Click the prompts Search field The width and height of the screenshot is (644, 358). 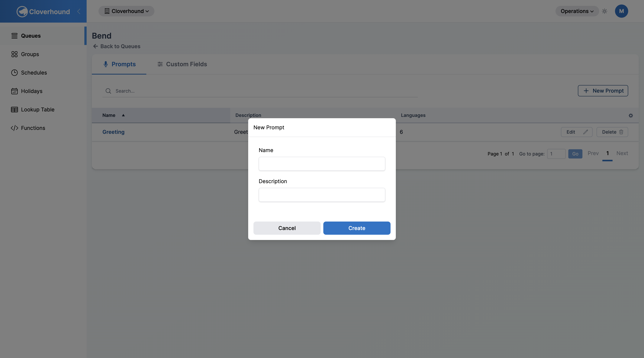(x=260, y=91)
